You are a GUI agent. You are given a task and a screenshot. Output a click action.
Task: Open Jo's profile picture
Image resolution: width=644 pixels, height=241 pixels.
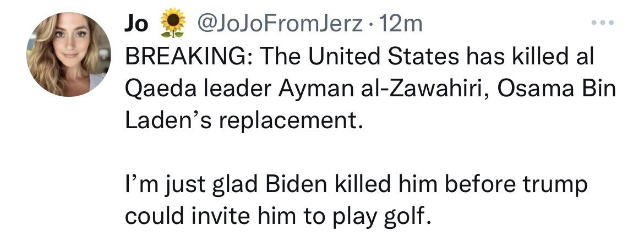[x=69, y=54]
